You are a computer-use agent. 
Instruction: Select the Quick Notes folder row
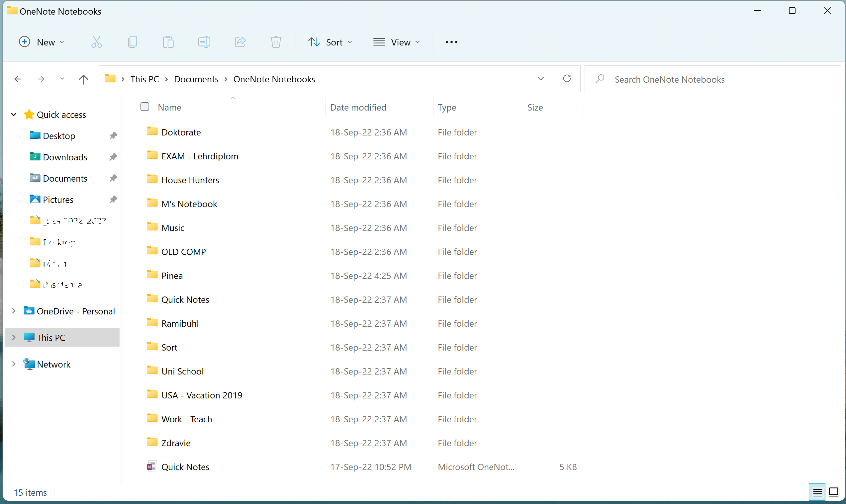(x=185, y=299)
